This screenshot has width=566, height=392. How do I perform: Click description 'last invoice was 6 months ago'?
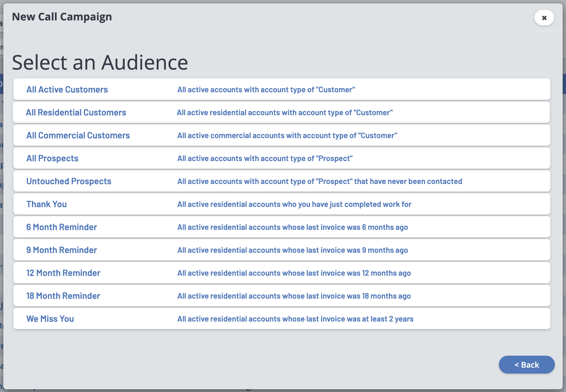(293, 227)
